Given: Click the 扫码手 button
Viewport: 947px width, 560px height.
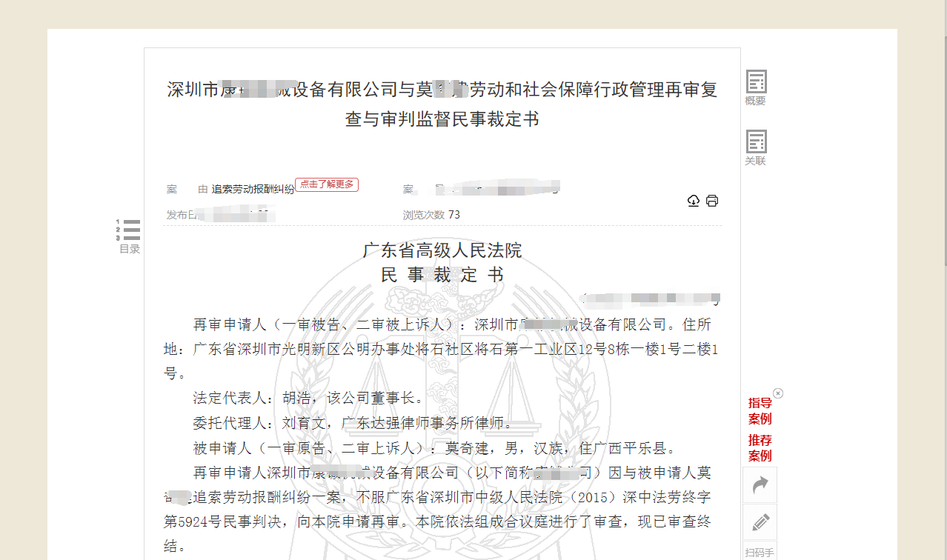Looking at the screenshot, I should pyautogui.click(x=760, y=552).
